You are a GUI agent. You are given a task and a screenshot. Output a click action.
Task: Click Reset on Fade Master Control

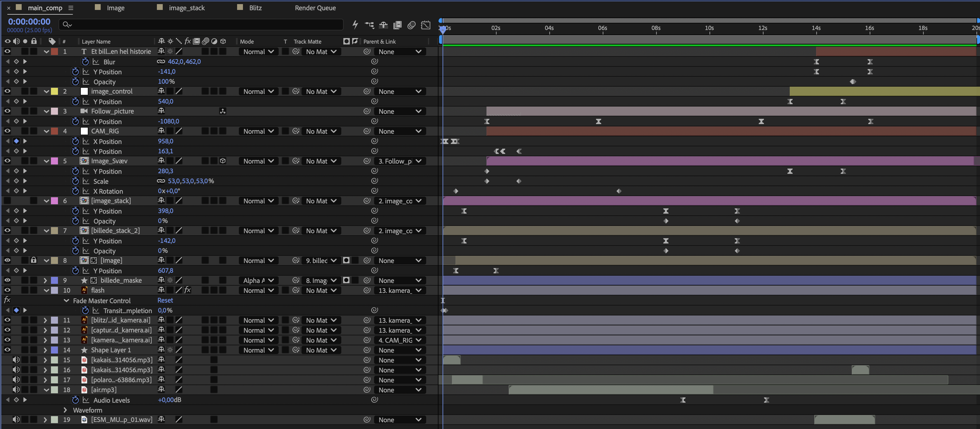[x=165, y=300]
